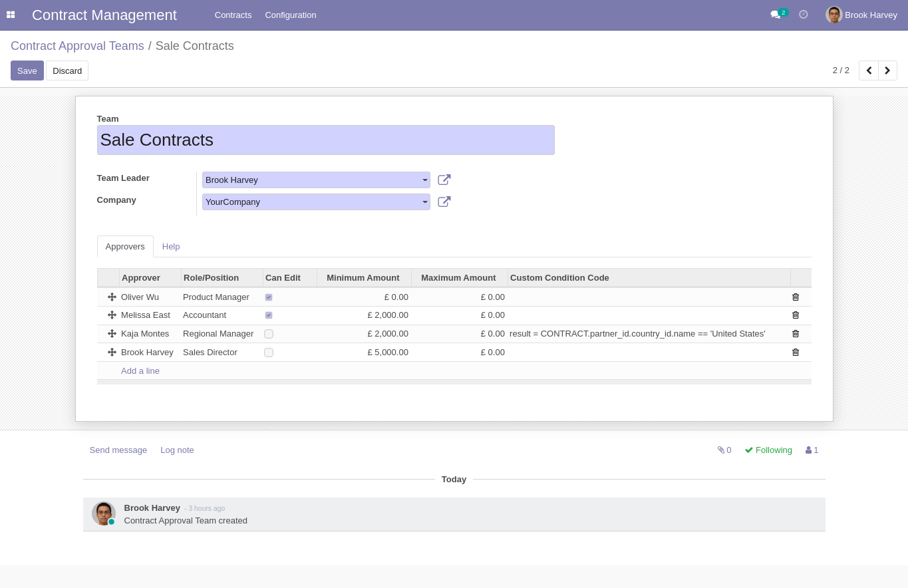Viewport: 908px width, 588px height.
Task: Go back to Contract Approval Teams breadcrumb
Action: [77, 46]
